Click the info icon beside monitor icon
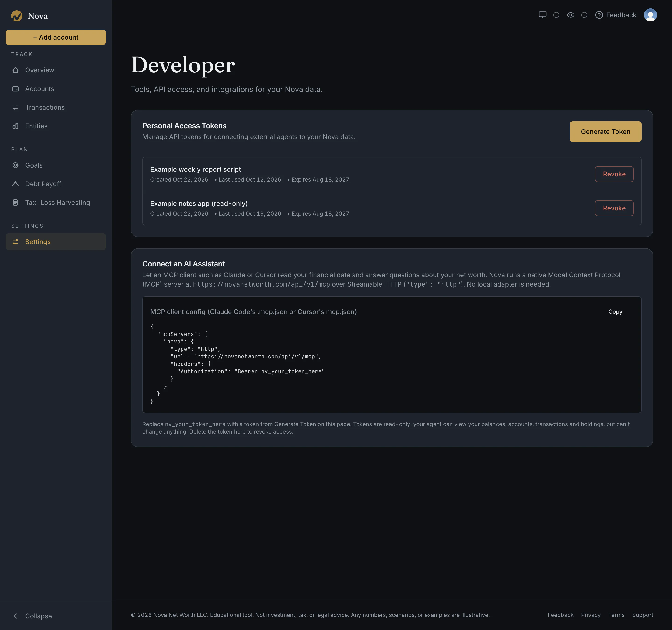The height and width of the screenshot is (630, 672). (556, 15)
